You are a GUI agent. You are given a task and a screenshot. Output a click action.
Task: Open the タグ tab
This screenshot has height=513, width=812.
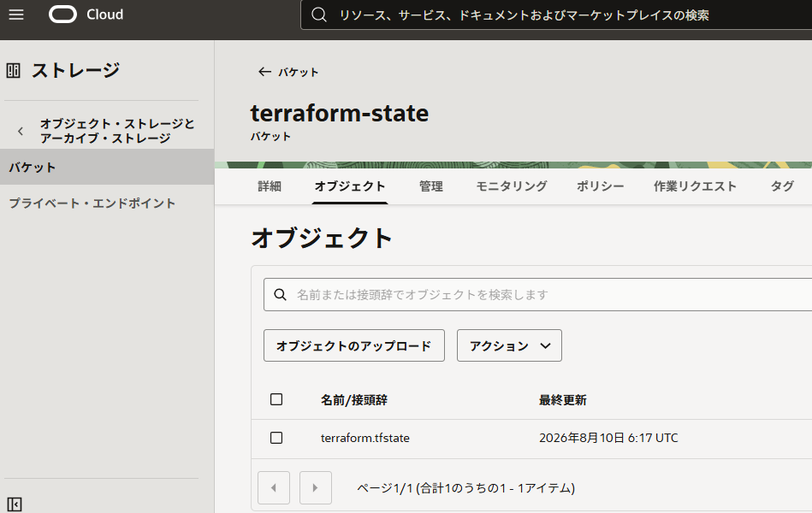coord(782,186)
